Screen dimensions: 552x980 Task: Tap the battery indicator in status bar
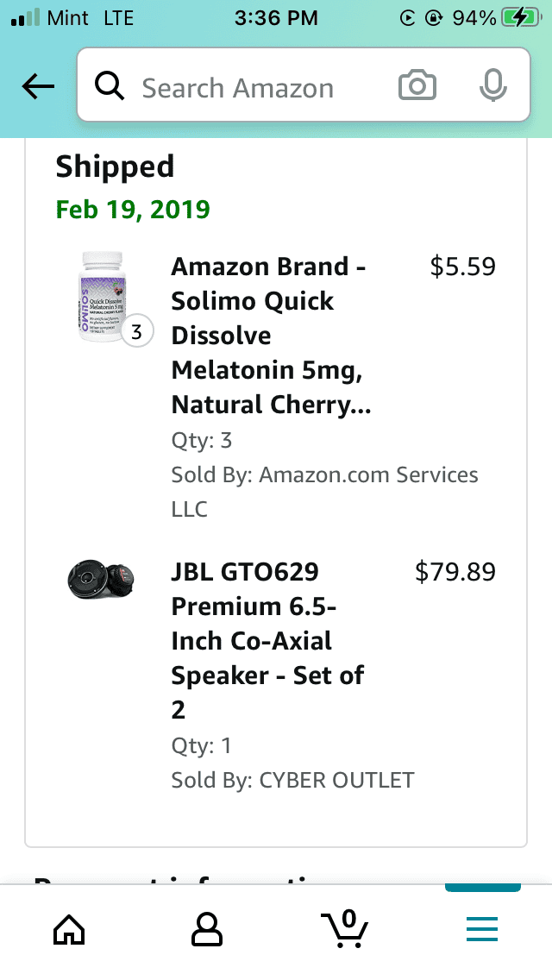[522, 17]
